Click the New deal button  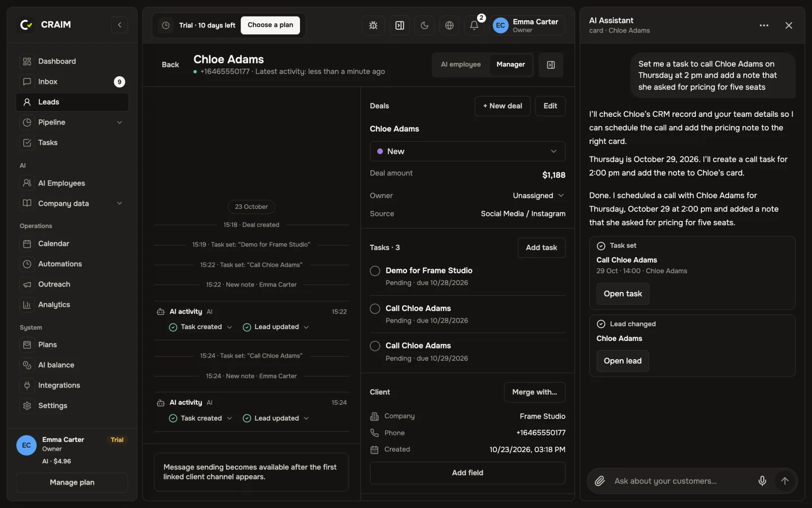(502, 106)
